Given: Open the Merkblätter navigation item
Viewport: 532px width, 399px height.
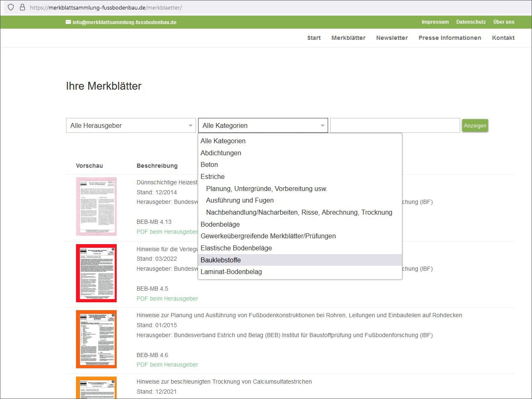Looking at the screenshot, I should (348, 38).
